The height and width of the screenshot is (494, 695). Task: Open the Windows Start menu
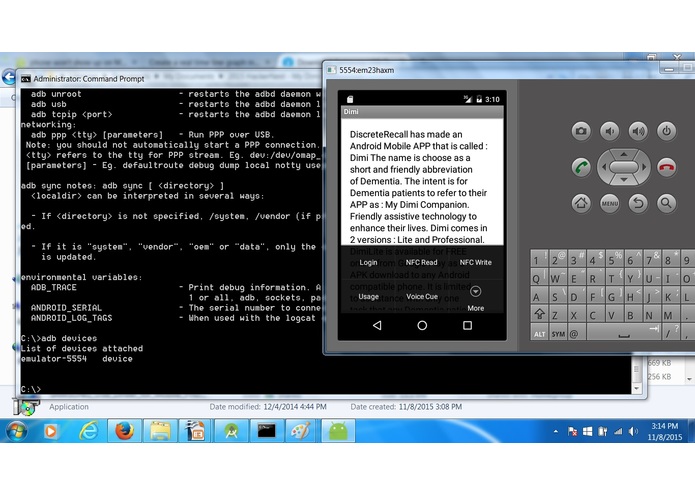click(x=16, y=431)
